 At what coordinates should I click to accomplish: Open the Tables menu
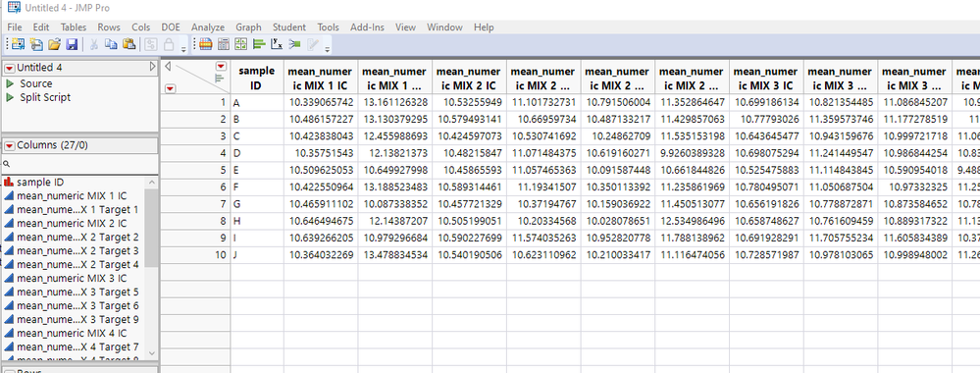coord(74,27)
